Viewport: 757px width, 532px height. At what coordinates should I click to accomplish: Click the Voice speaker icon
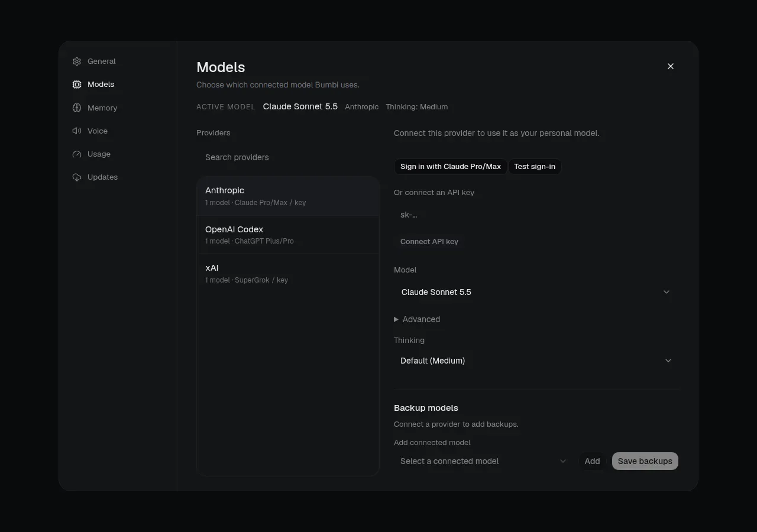[x=77, y=131]
